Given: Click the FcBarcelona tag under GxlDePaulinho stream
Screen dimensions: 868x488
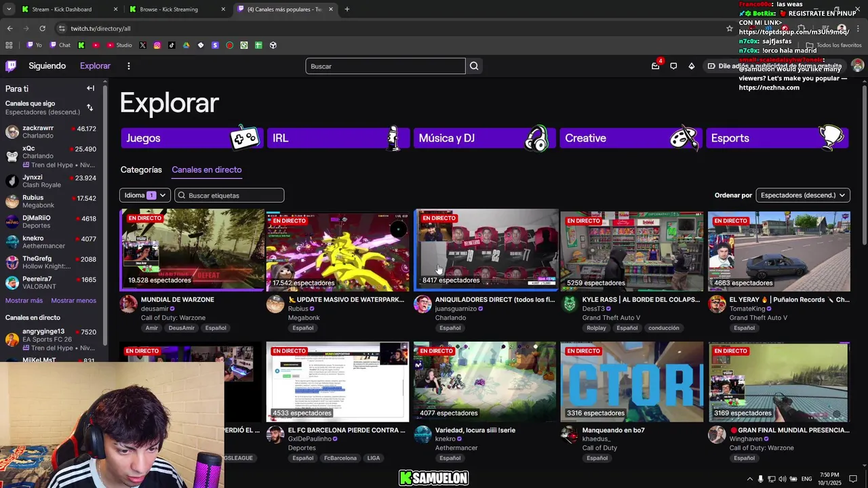Looking at the screenshot, I should pos(340,458).
